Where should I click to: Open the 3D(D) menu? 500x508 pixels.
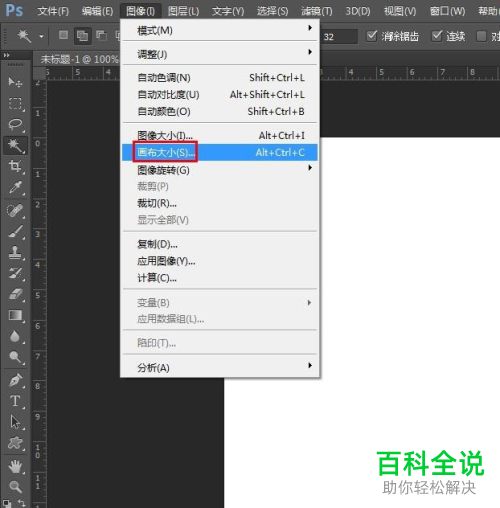[358, 11]
